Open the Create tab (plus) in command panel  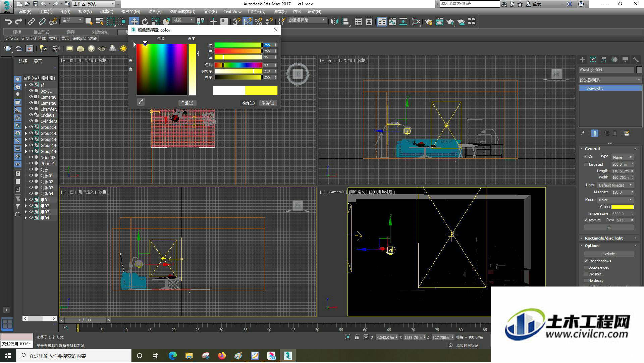pyautogui.click(x=582, y=60)
